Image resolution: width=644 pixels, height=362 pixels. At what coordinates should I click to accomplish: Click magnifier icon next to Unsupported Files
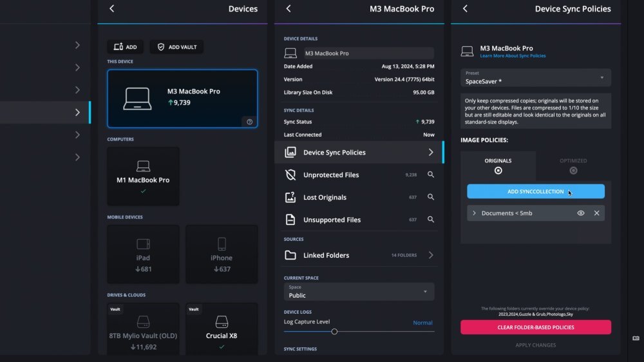(x=431, y=220)
